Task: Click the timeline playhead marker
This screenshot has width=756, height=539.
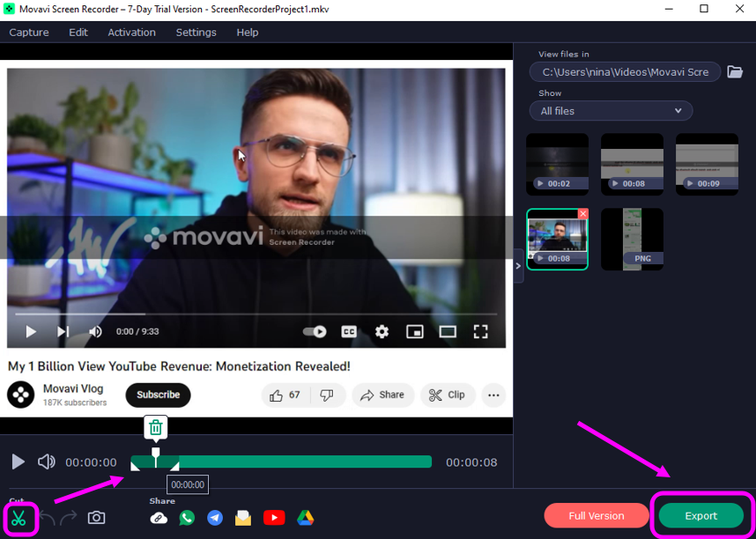Action: [155, 457]
